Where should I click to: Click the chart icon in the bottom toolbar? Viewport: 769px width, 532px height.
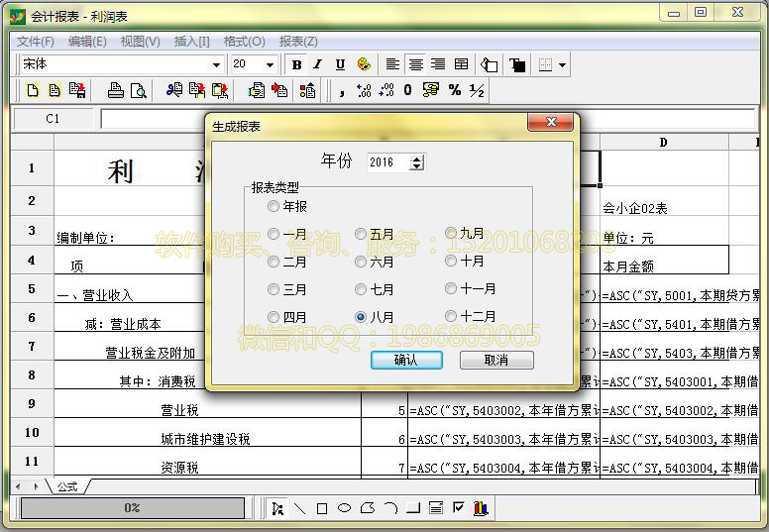click(x=481, y=508)
